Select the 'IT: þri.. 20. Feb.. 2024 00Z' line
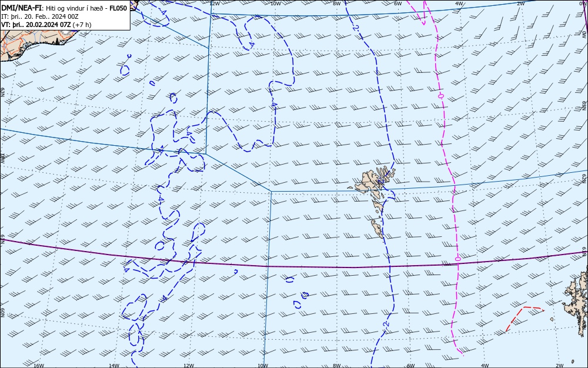The image size is (588, 368). tap(40, 16)
